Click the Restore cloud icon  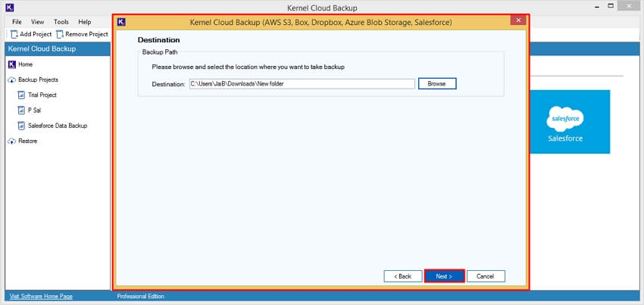click(11, 141)
